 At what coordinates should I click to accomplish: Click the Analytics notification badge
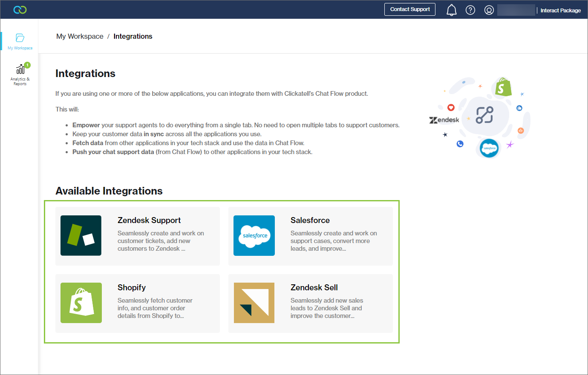27,65
